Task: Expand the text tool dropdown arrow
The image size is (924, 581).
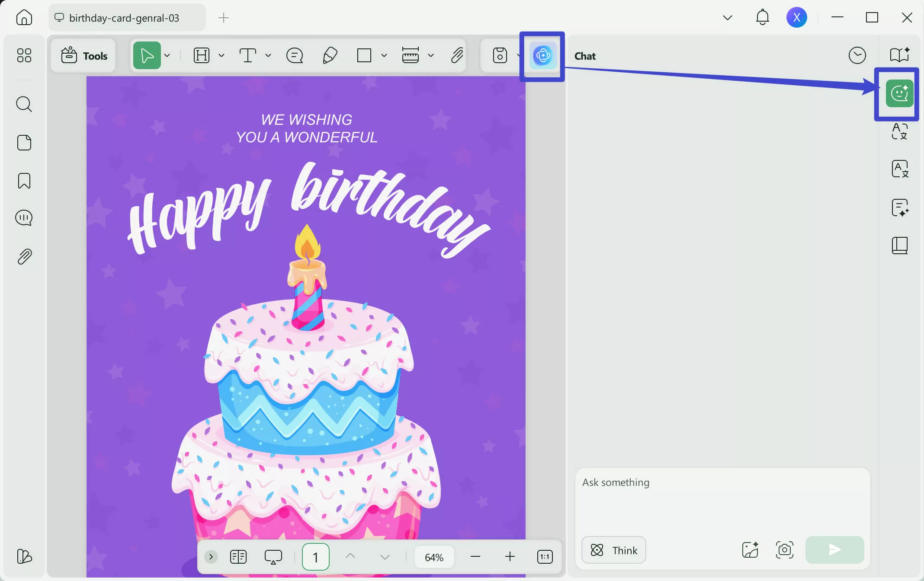Action: point(268,56)
